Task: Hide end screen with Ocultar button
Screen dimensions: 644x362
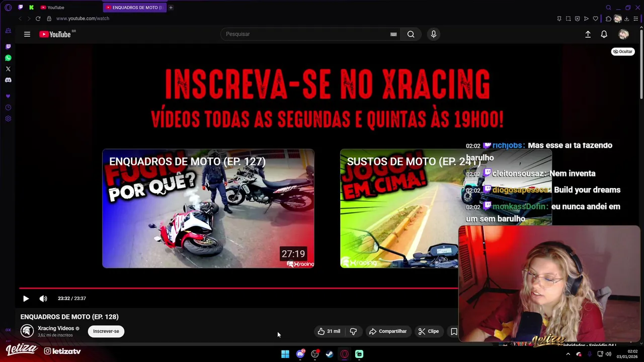Action: (x=623, y=51)
